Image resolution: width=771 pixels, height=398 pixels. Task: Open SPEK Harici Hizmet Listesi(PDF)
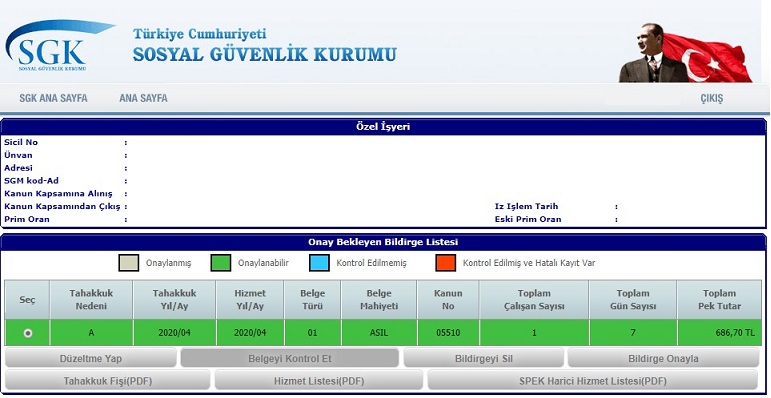pyautogui.click(x=593, y=381)
